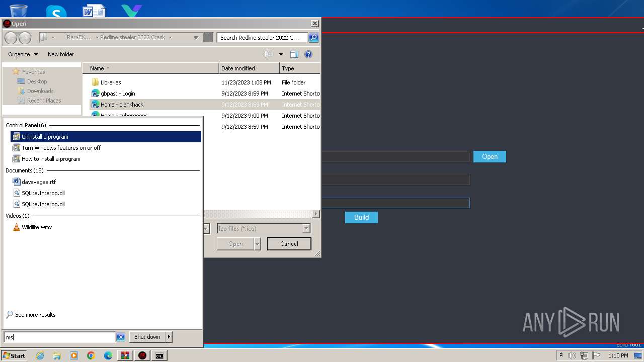
Task: Click Videos (1) group header
Action: pos(18,216)
